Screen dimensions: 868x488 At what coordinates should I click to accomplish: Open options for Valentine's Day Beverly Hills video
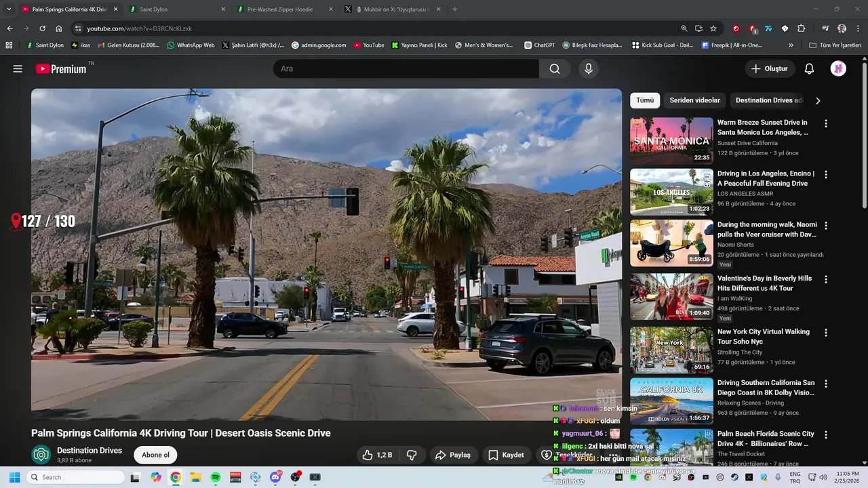click(x=826, y=279)
